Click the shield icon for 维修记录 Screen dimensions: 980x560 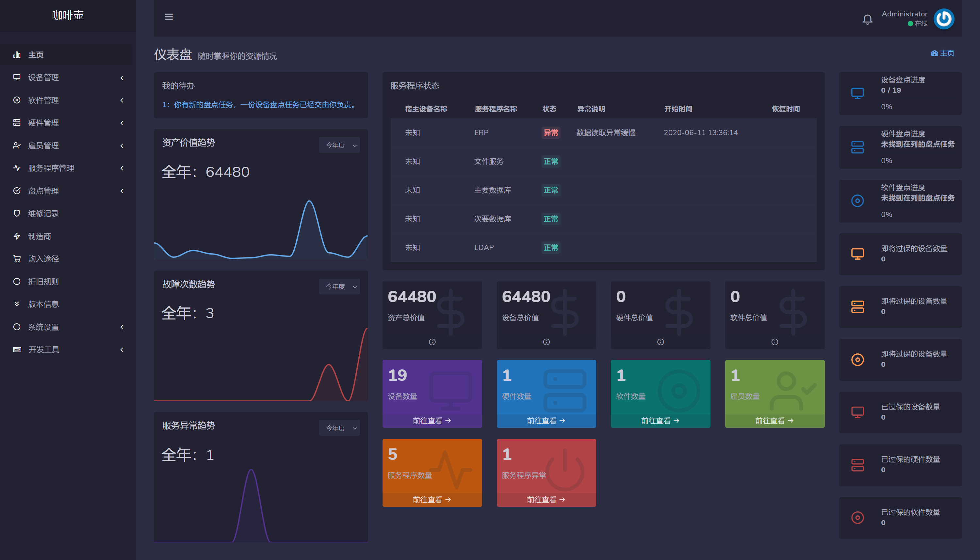point(17,213)
